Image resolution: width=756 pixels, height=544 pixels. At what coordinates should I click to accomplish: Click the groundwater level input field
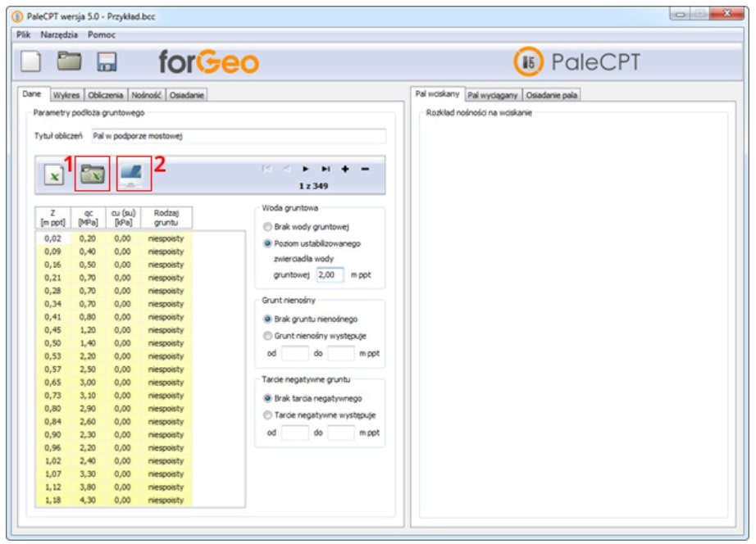(x=330, y=275)
